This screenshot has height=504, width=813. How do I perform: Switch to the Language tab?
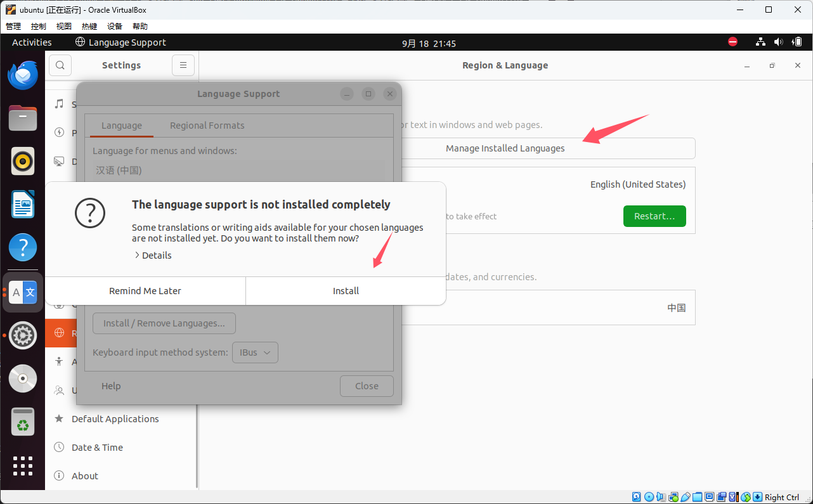(x=122, y=126)
